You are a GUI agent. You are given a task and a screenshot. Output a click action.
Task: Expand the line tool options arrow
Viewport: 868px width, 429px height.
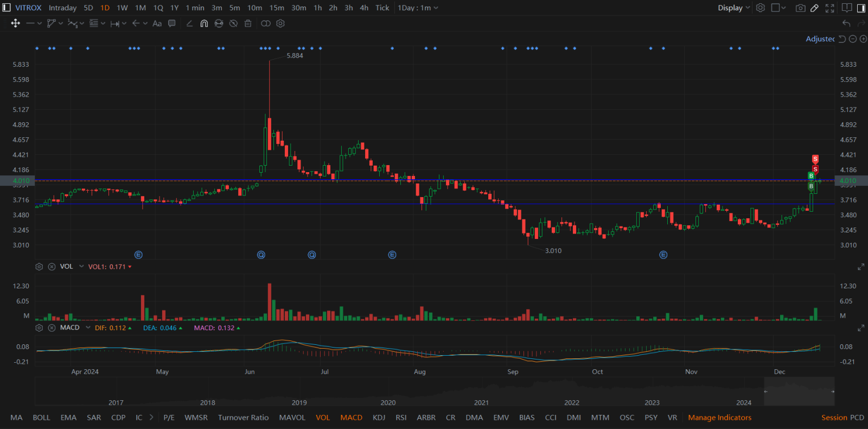(x=40, y=23)
